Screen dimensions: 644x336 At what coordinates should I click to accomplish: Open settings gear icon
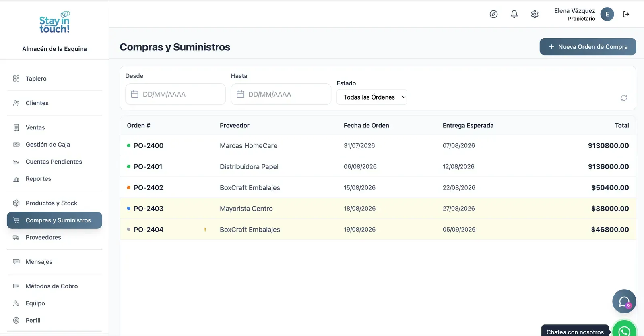tap(535, 14)
